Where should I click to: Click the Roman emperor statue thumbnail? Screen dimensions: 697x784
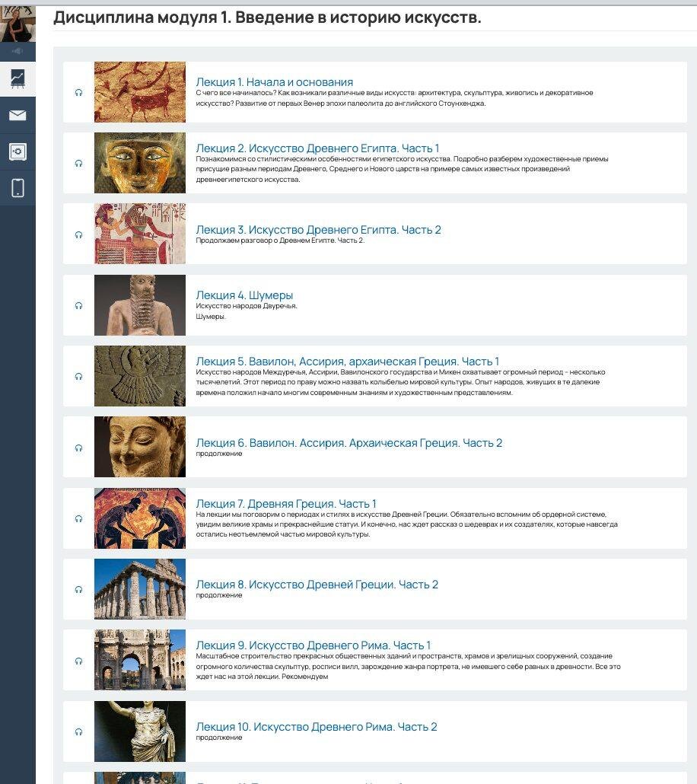point(140,731)
